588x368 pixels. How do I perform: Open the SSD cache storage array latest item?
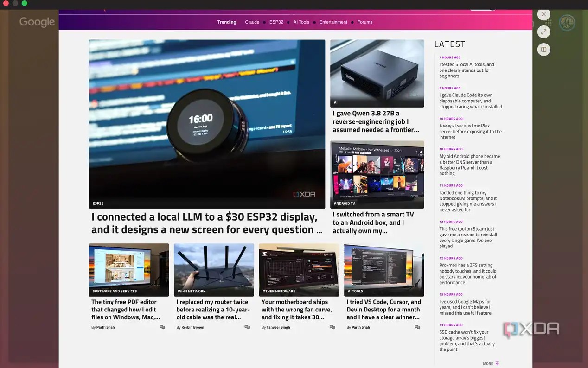[467, 341]
